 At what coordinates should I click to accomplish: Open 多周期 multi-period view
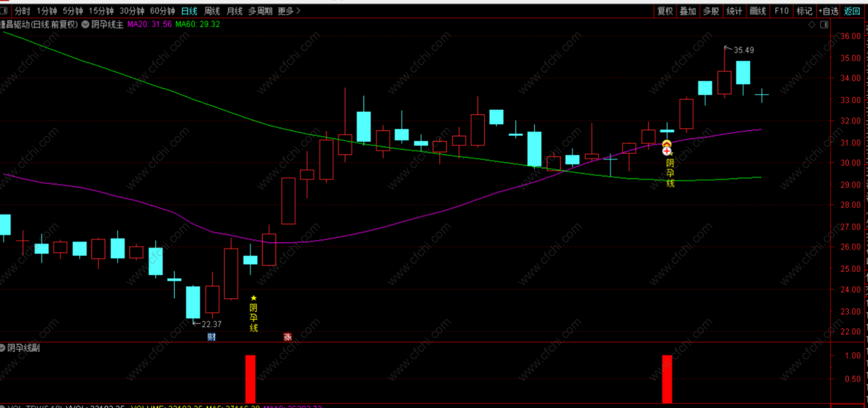(260, 11)
